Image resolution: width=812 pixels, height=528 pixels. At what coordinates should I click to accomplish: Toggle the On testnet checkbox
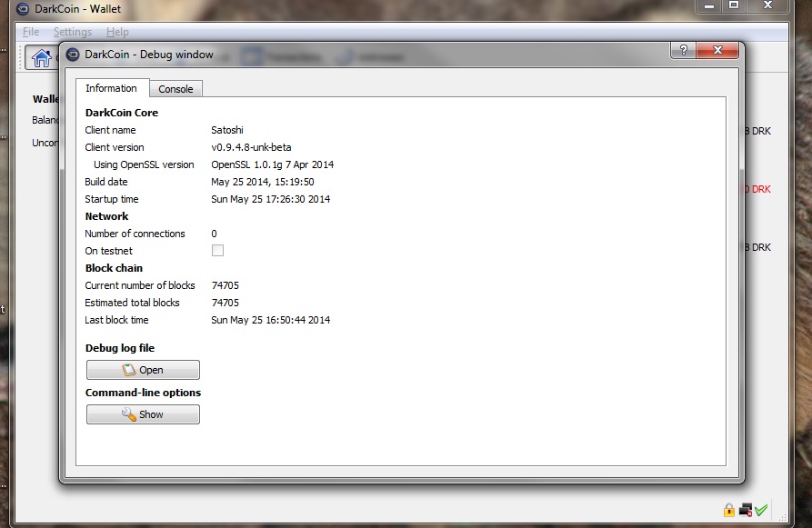click(x=217, y=251)
